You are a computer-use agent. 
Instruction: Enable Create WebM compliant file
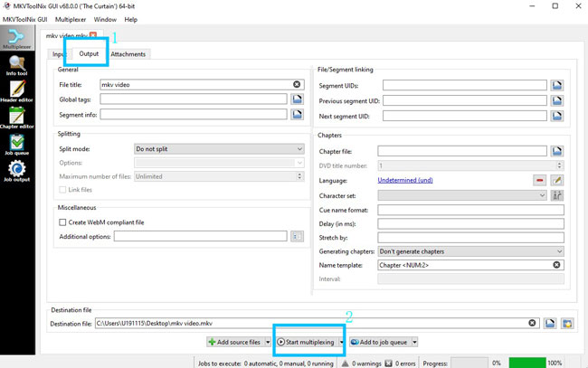point(62,222)
